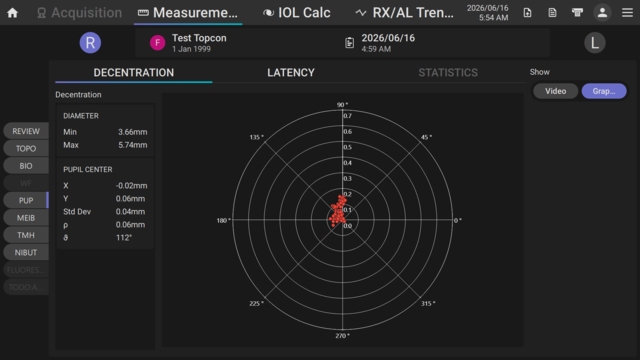Screen dimensions: 640x360
Task: Click the 270° label on polar chart
Action: coord(342,336)
